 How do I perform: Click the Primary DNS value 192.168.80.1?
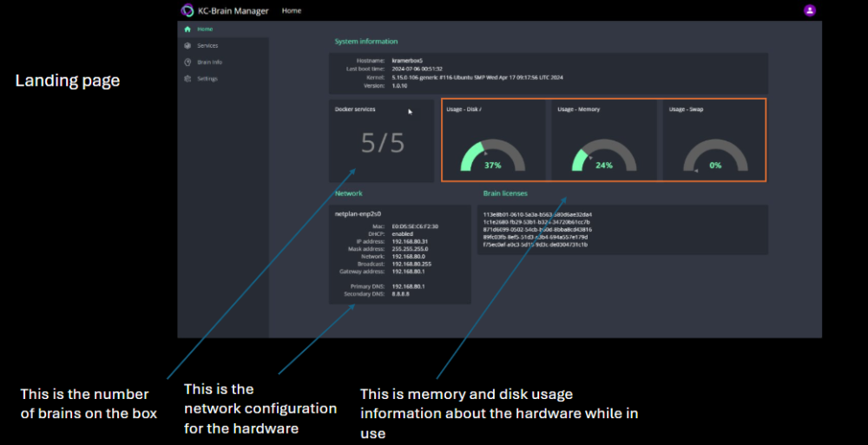409,287
